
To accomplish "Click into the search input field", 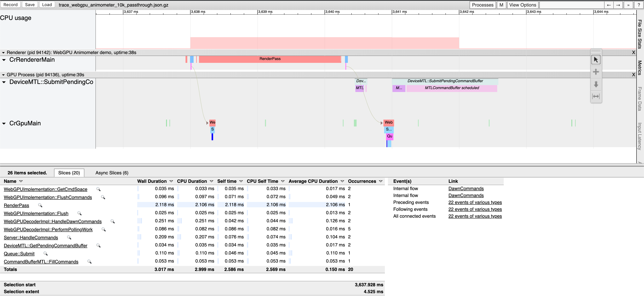I will click(x=572, y=5).
